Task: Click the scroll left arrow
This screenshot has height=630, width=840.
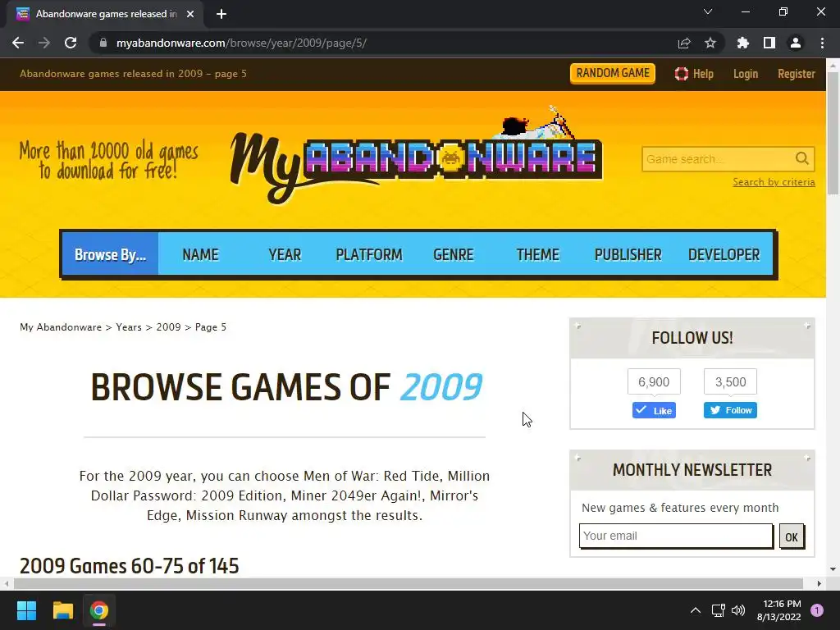Action: (x=6, y=583)
